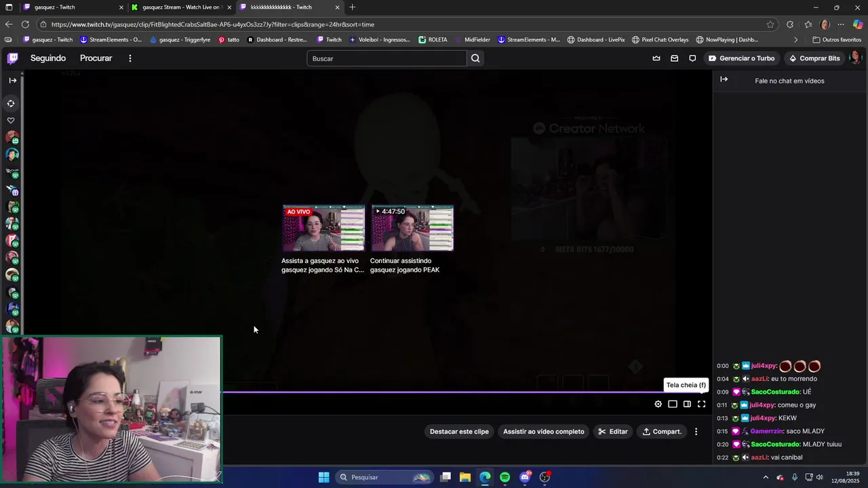
Task: Switch to 'gasquez Stream - Watch Live' tab
Action: [181, 7]
